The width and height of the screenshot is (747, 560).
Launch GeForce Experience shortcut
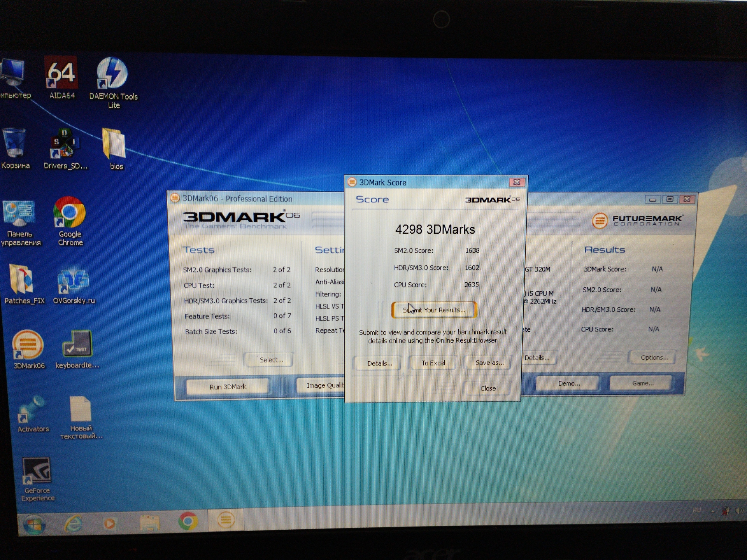pos(37,479)
